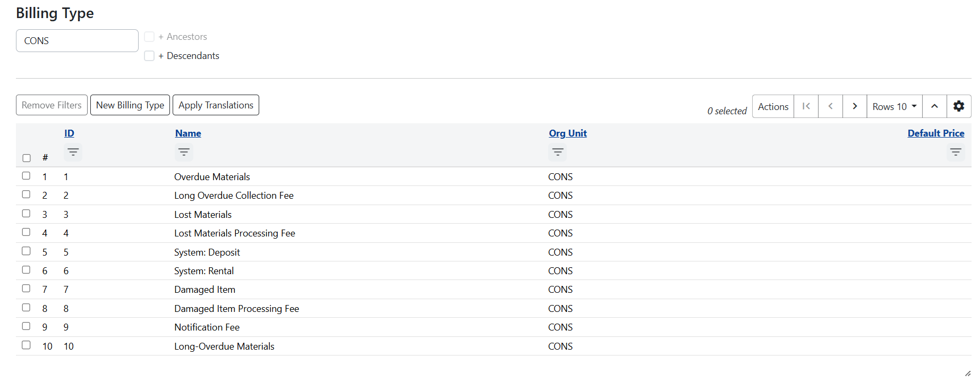Open grid settings gear icon
Viewport: 980px width, 381px height.
pos(958,106)
